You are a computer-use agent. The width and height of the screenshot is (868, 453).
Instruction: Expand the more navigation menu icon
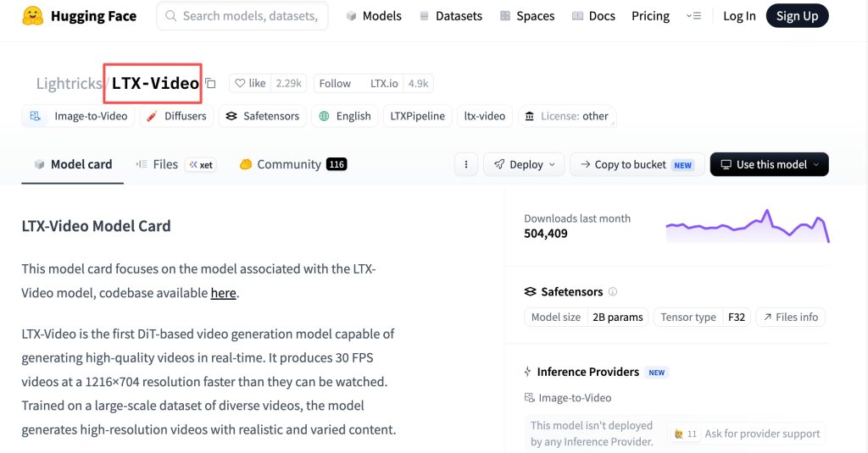(x=693, y=16)
